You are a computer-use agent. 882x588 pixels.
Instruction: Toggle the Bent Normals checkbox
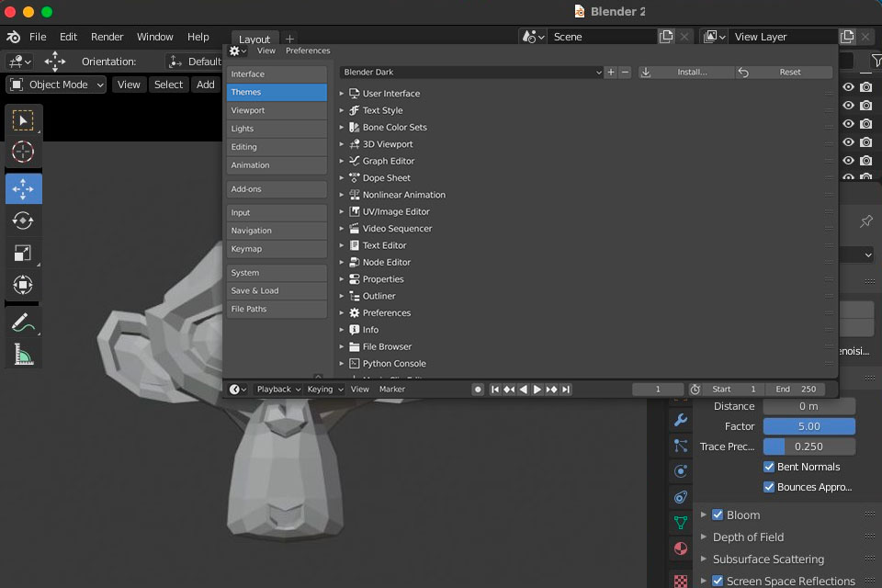pos(769,467)
